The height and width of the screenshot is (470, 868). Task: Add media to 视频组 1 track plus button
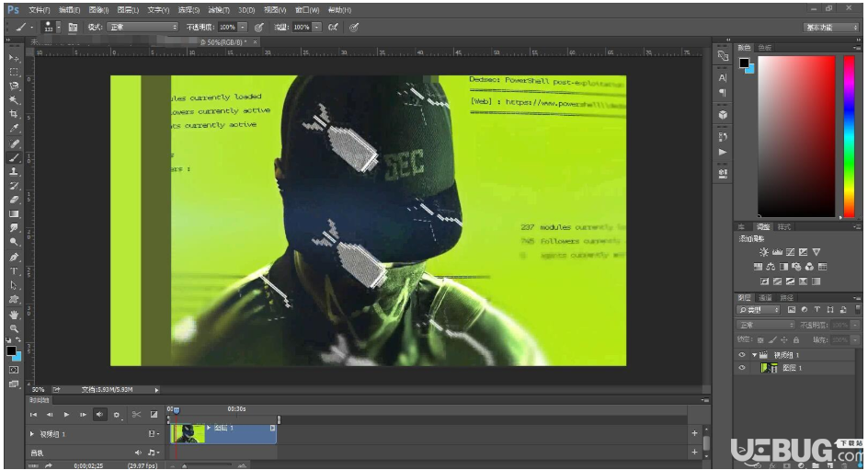(x=695, y=433)
